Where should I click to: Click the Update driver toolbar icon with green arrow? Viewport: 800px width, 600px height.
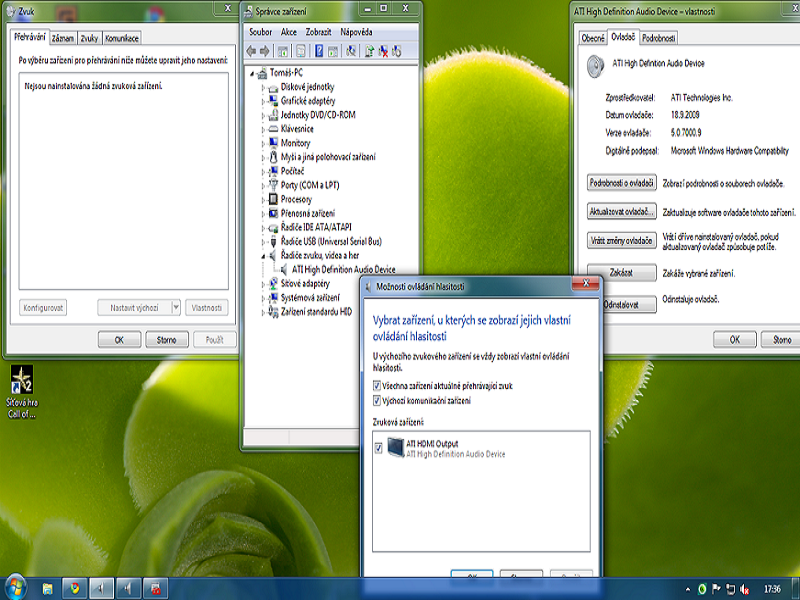tap(369, 51)
